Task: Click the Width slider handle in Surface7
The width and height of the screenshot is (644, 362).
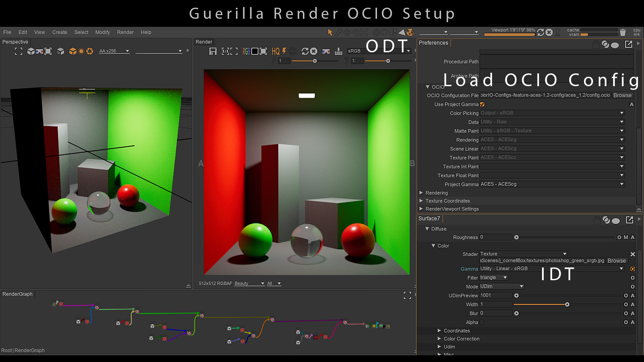Action: (x=567, y=304)
